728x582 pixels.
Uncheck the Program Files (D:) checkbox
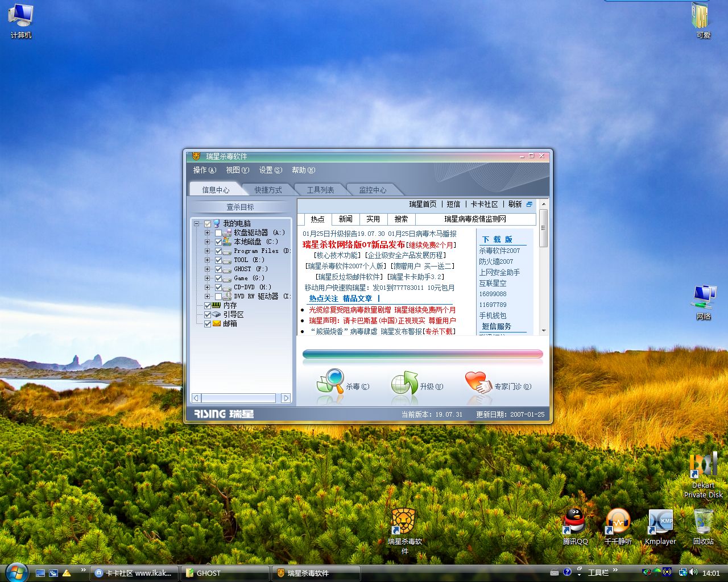pos(218,251)
